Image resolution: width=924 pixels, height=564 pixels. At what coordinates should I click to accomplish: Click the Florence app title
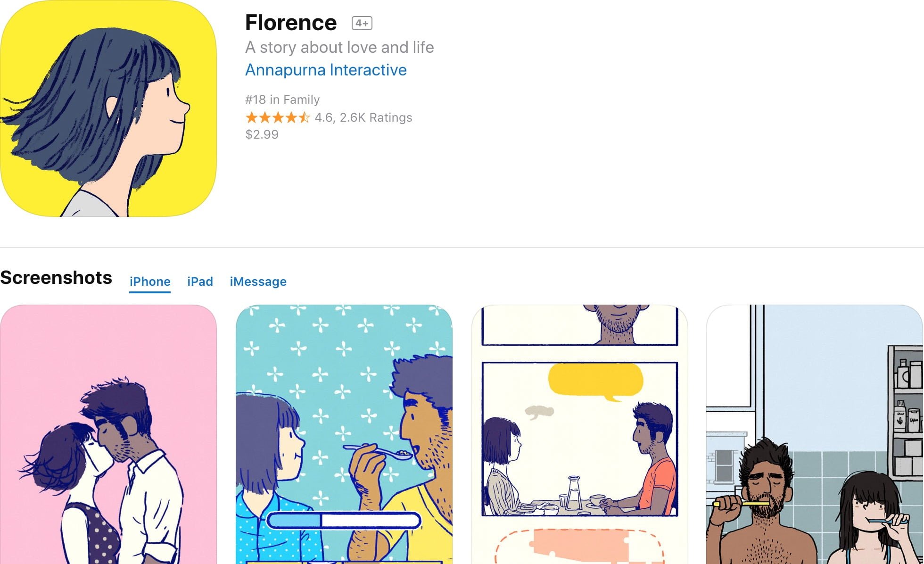pos(291,23)
